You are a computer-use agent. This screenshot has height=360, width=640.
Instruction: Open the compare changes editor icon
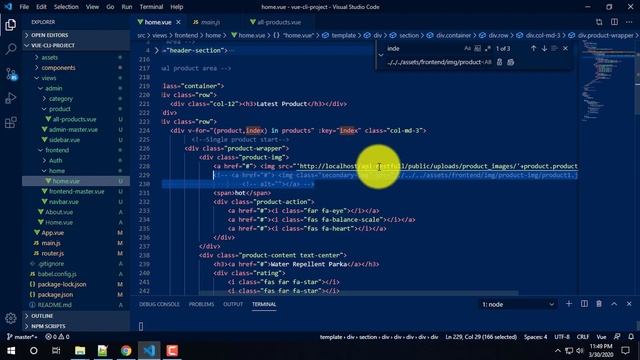coord(599,22)
